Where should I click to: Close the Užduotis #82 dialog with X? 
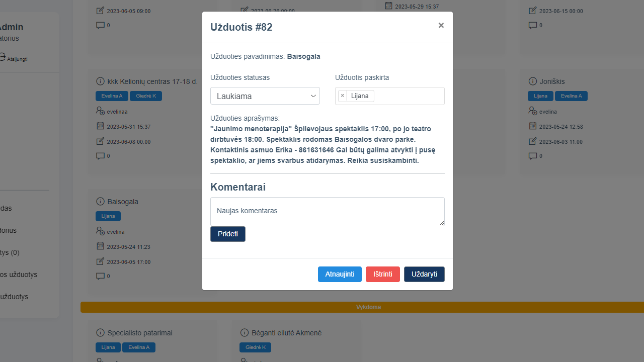tap(441, 25)
